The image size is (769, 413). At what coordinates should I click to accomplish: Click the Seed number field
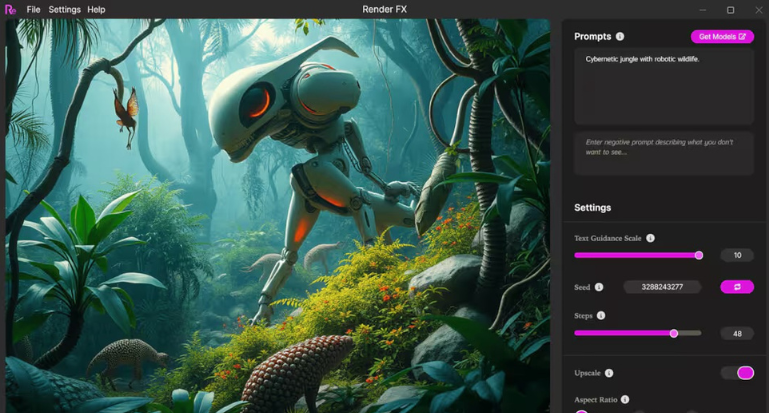[x=662, y=287]
